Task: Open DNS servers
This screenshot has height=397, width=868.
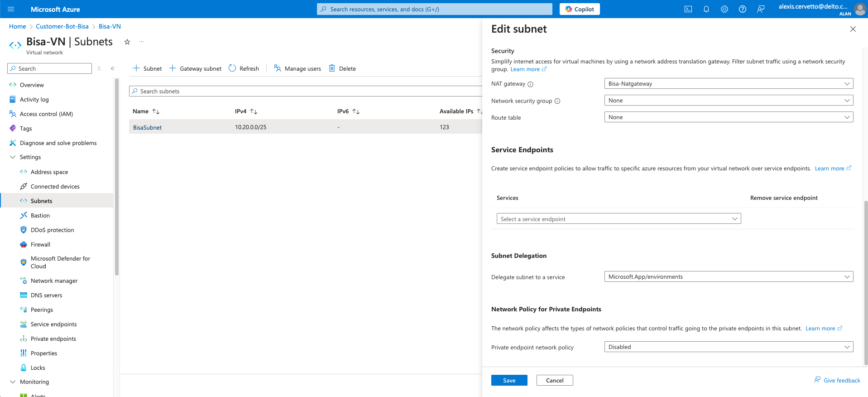Action: (x=46, y=295)
